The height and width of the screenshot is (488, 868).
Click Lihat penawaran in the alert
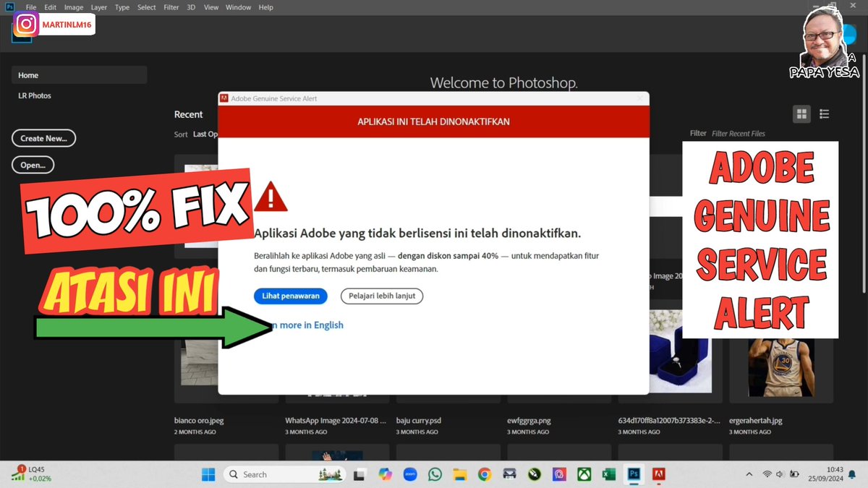point(291,296)
